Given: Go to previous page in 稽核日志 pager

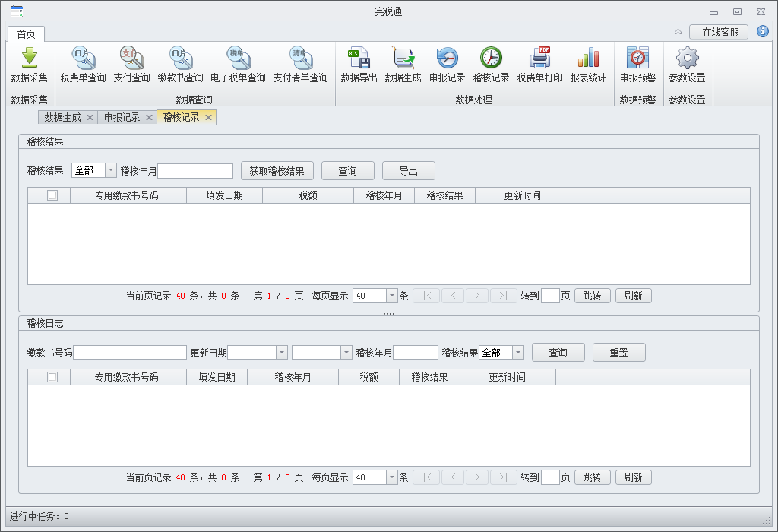Looking at the screenshot, I should 453,477.
